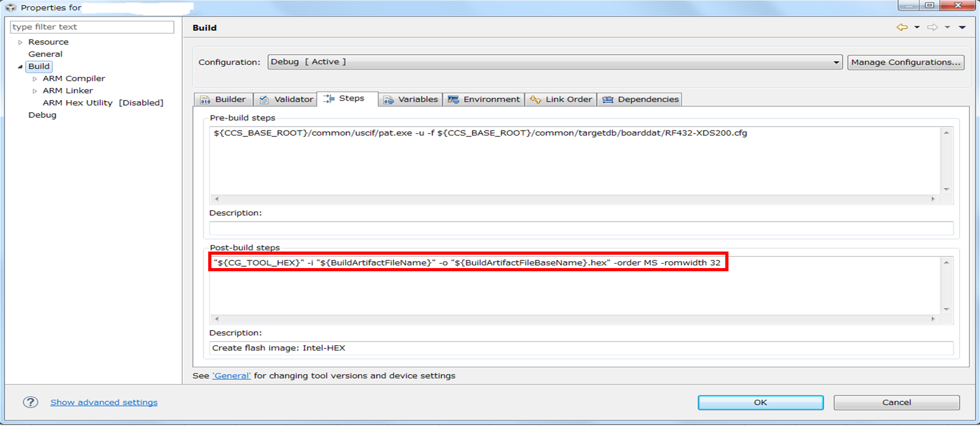Click the help question mark icon

pyautogui.click(x=30, y=402)
